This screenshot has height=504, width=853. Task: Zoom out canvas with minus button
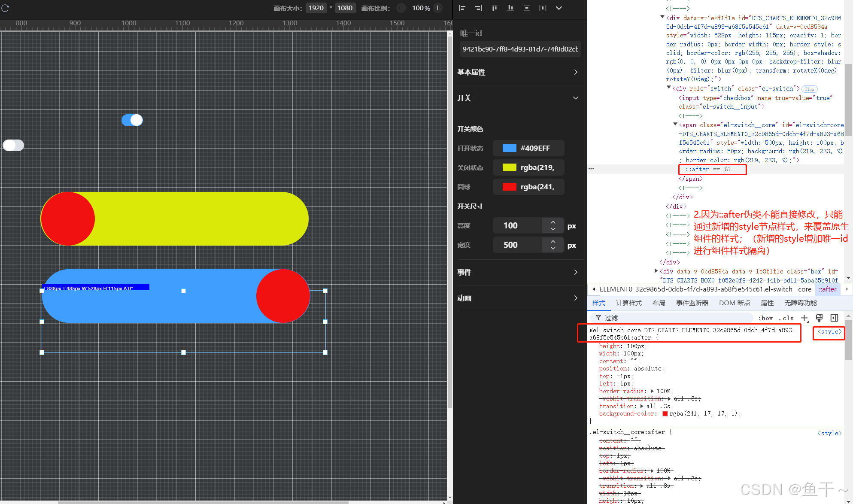click(x=401, y=8)
